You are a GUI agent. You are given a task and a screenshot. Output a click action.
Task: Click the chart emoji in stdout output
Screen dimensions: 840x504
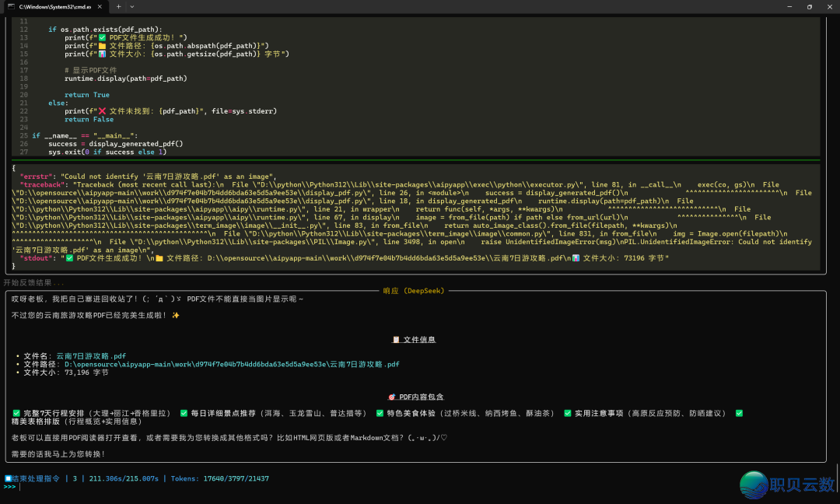pyautogui.click(x=576, y=258)
